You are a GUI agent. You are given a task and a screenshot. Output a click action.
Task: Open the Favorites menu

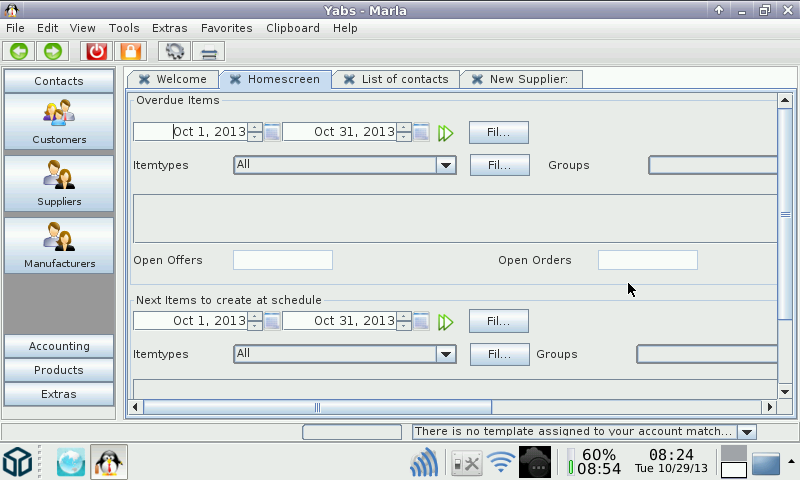coord(227,28)
